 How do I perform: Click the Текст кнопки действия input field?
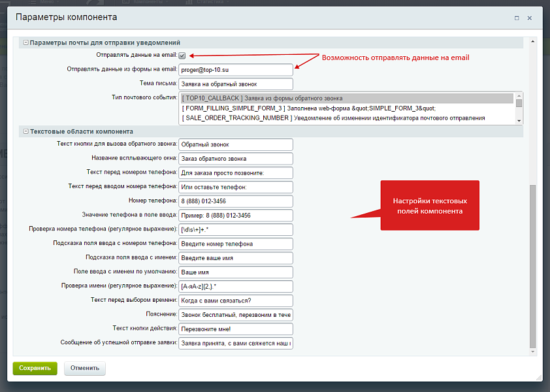click(236, 329)
